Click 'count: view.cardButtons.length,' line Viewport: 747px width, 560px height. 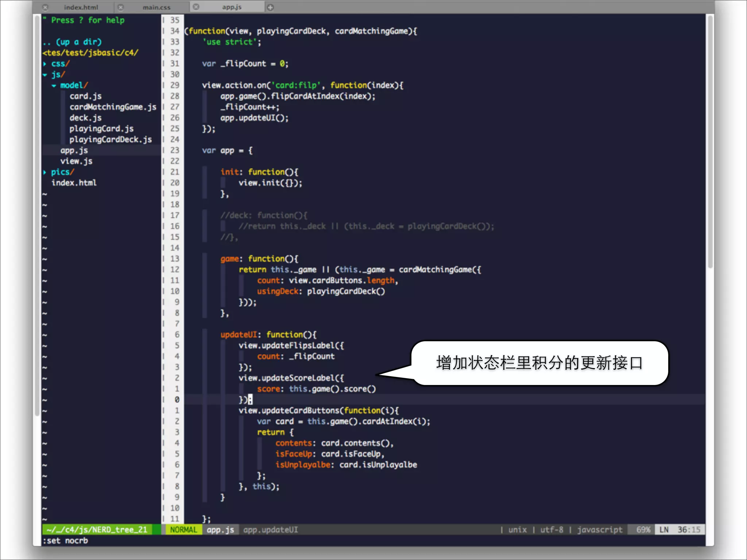[328, 280]
